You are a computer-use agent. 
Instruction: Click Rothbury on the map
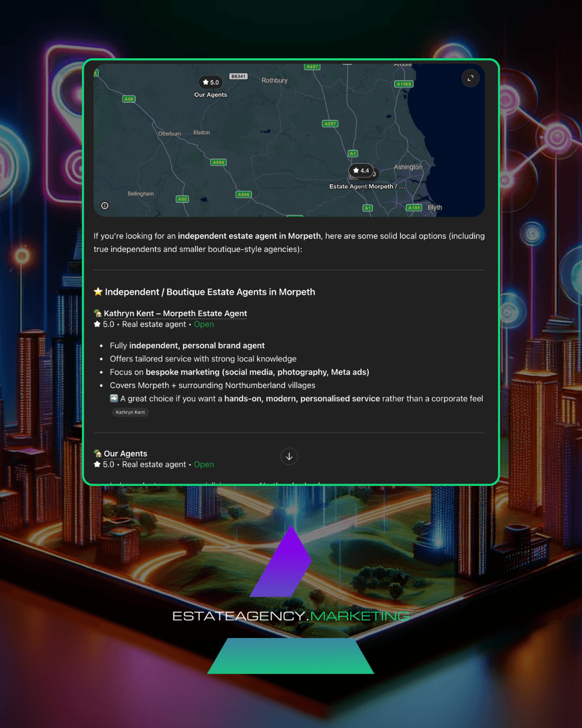coord(275,80)
